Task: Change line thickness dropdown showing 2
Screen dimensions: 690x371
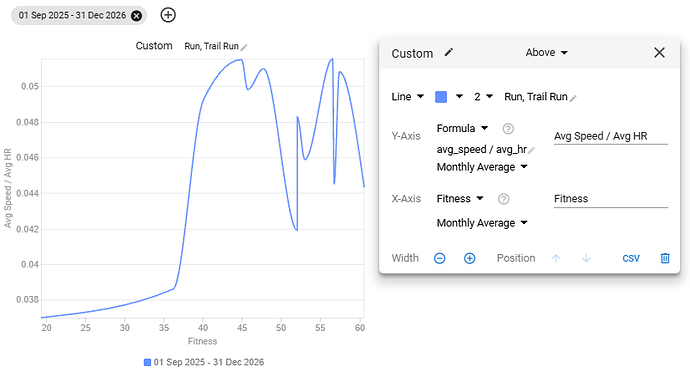Action: [483, 96]
